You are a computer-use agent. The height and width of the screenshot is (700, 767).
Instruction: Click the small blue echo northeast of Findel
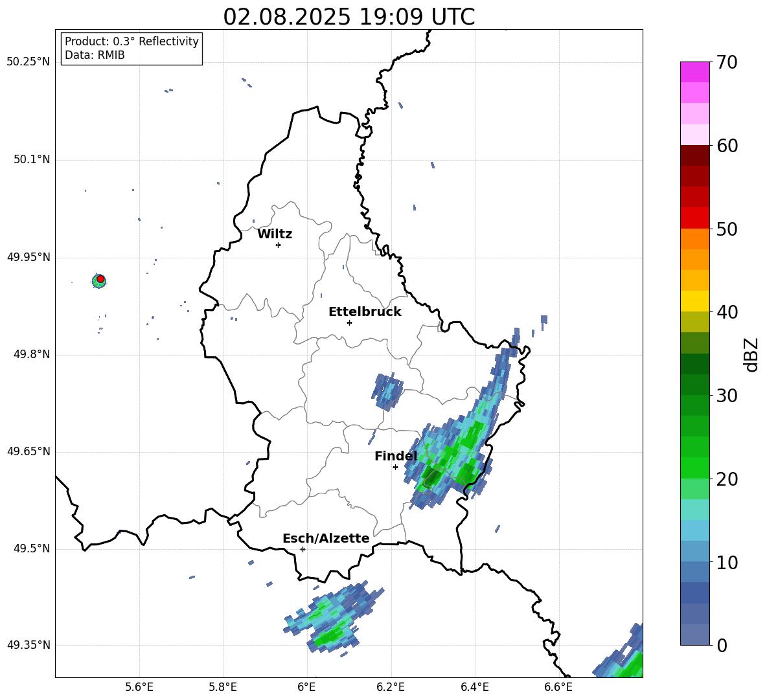[x=388, y=391]
